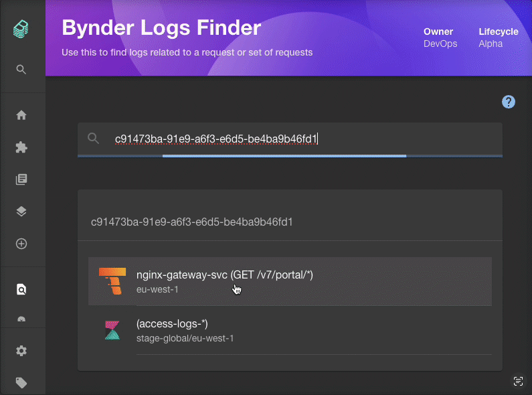
Task: Open search from the sidebar magnifier
Action: 21,69
